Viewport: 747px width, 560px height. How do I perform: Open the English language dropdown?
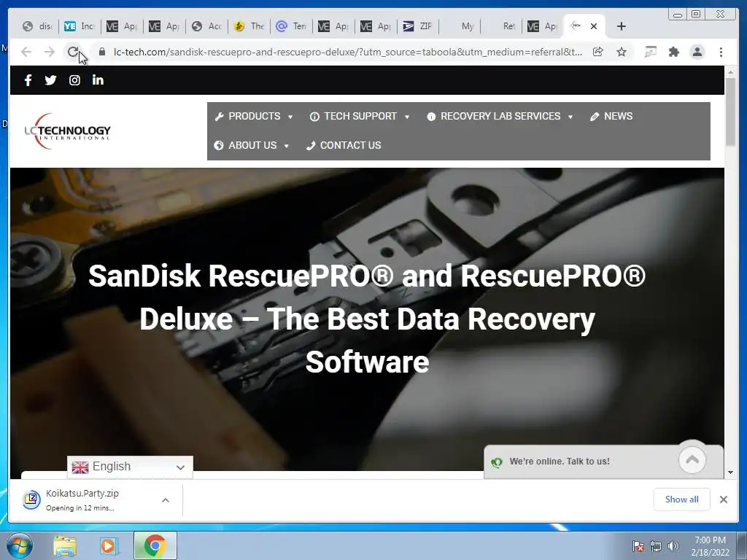(130, 467)
